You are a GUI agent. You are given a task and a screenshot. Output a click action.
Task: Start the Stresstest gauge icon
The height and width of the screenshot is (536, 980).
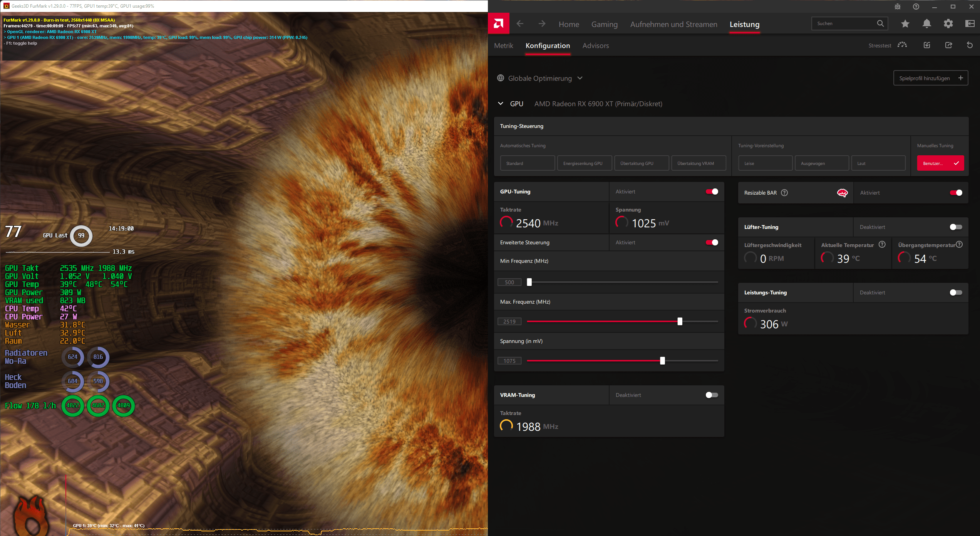pyautogui.click(x=902, y=45)
